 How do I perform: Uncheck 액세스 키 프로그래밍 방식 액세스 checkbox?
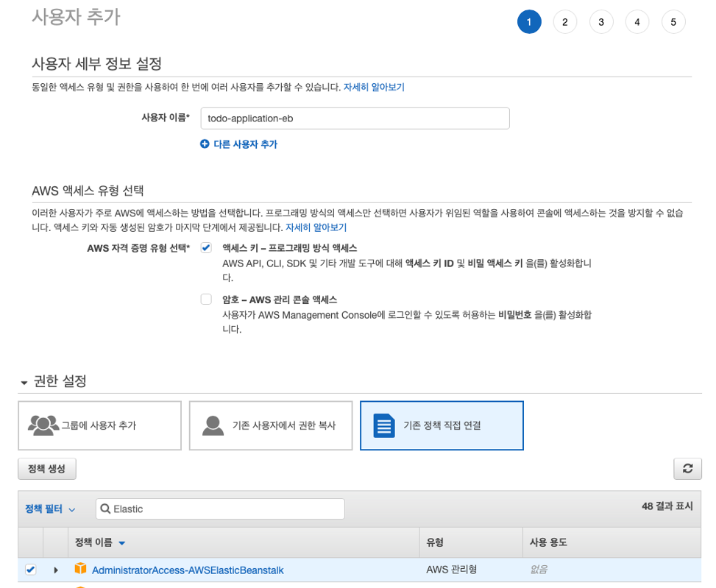(206, 248)
